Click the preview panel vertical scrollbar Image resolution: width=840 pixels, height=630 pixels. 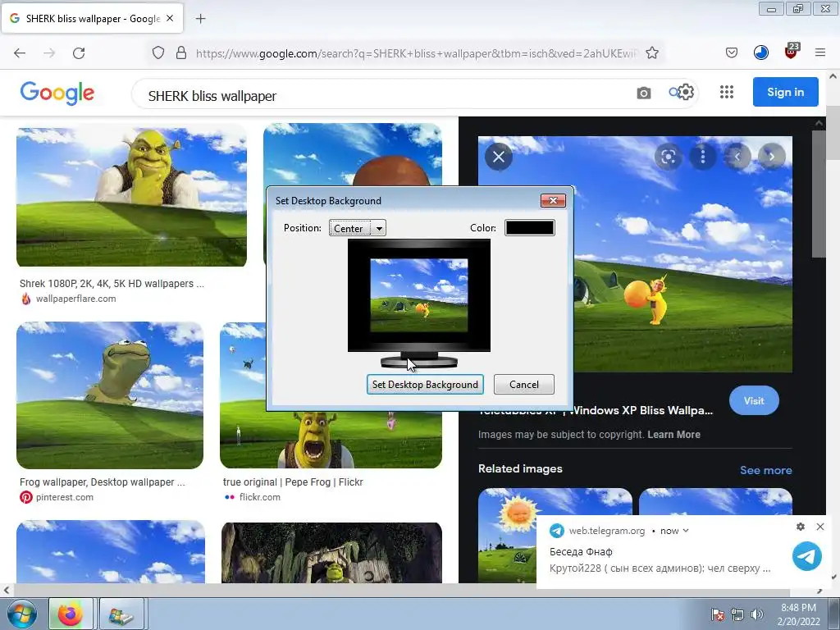pyautogui.click(x=818, y=194)
